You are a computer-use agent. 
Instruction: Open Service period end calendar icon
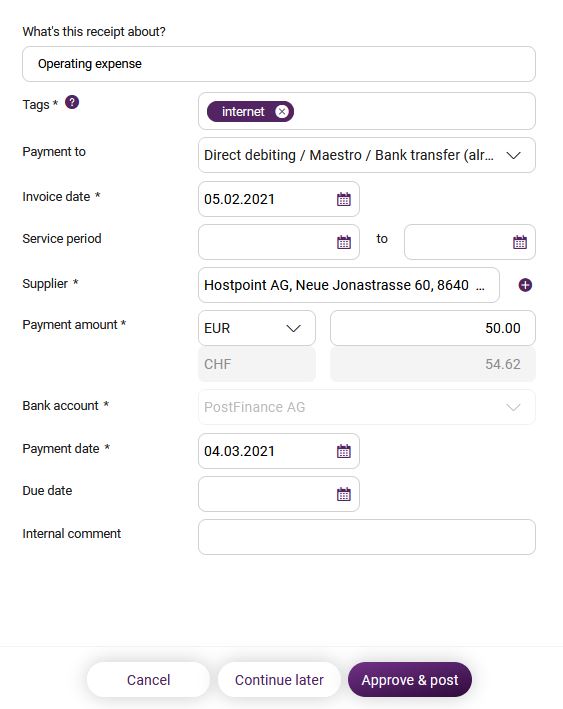coord(520,242)
